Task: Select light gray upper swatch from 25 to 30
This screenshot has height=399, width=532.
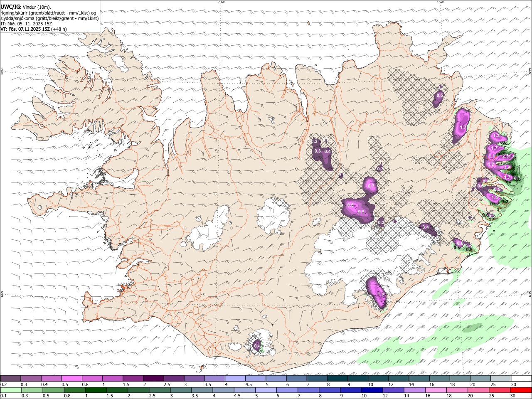Action: tap(500, 379)
